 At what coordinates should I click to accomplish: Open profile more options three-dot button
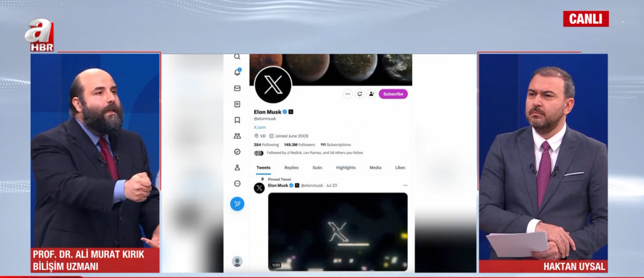pos(348,94)
